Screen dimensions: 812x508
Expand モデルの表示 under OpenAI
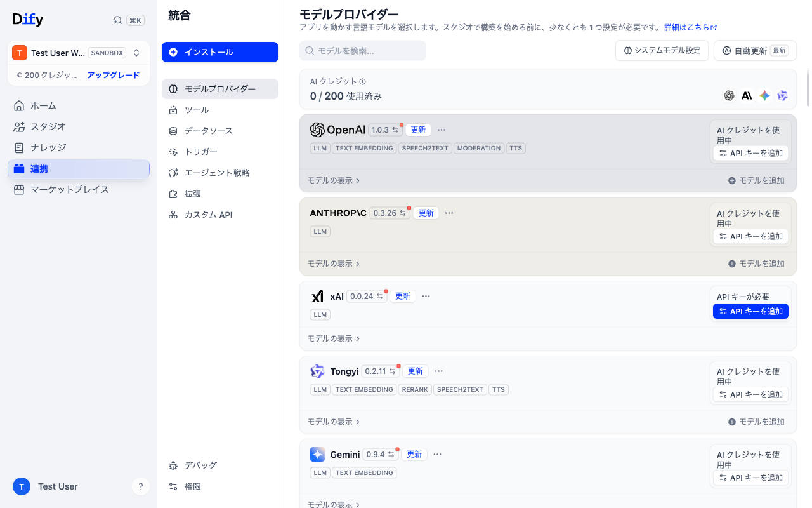pyautogui.click(x=334, y=180)
